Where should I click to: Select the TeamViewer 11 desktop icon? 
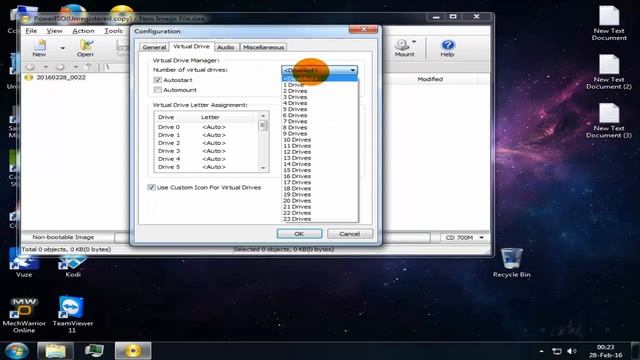coord(72,314)
